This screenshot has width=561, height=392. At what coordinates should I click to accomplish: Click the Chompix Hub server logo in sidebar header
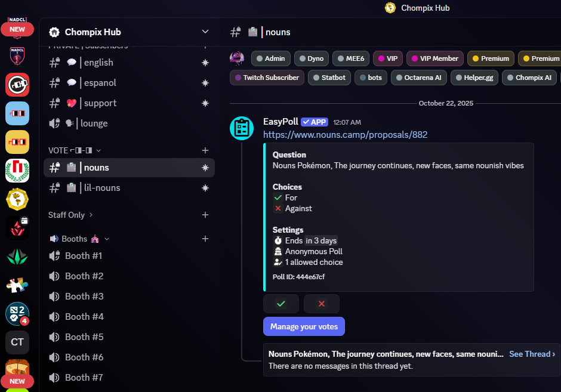click(x=54, y=32)
